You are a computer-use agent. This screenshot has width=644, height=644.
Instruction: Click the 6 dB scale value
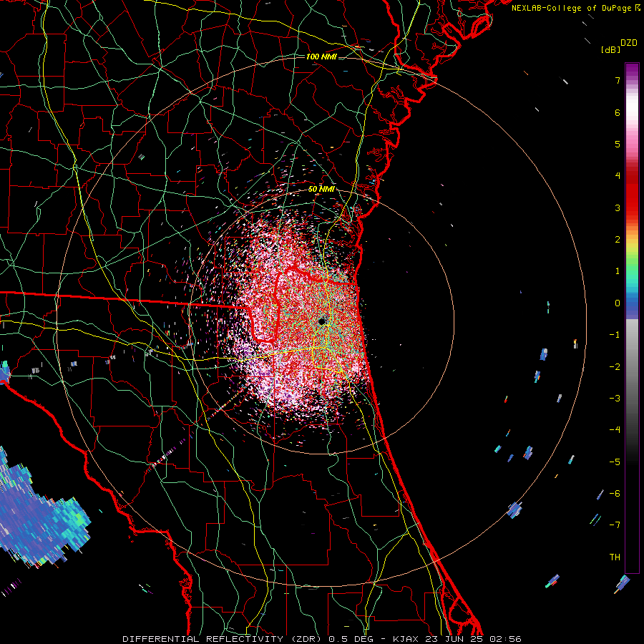point(618,112)
